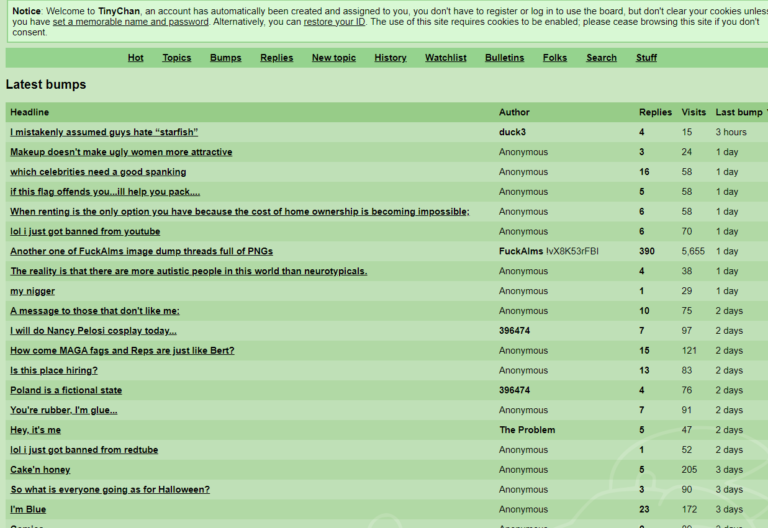The height and width of the screenshot is (528, 768).
Task: Start a post via New topic
Action: tap(334, 58)
